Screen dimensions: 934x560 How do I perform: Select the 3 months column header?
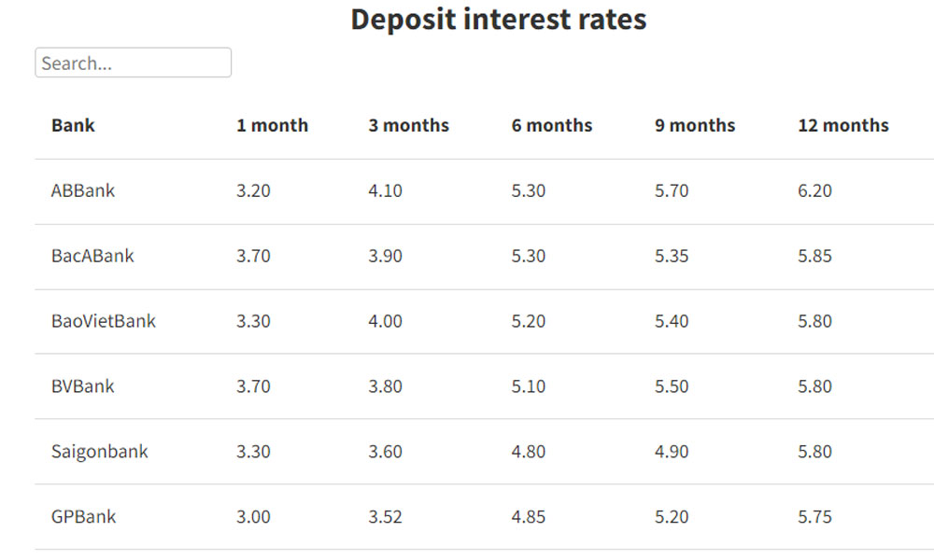409,125
